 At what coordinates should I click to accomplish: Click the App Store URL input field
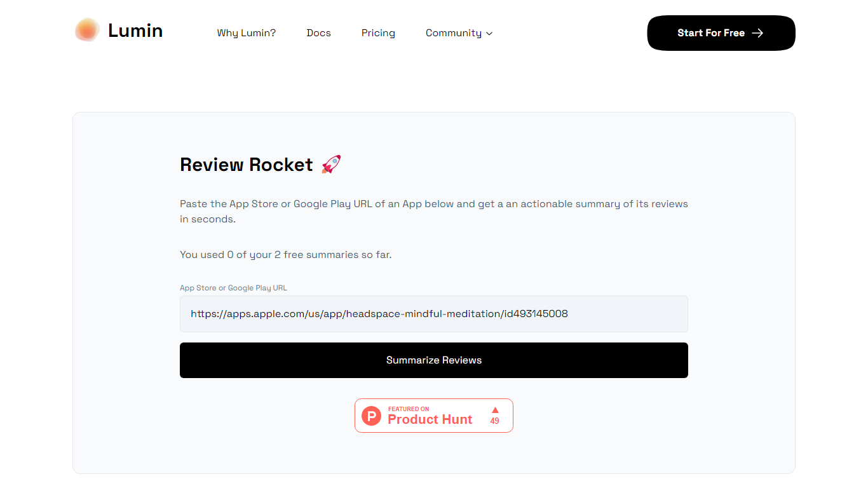point(433,314)
